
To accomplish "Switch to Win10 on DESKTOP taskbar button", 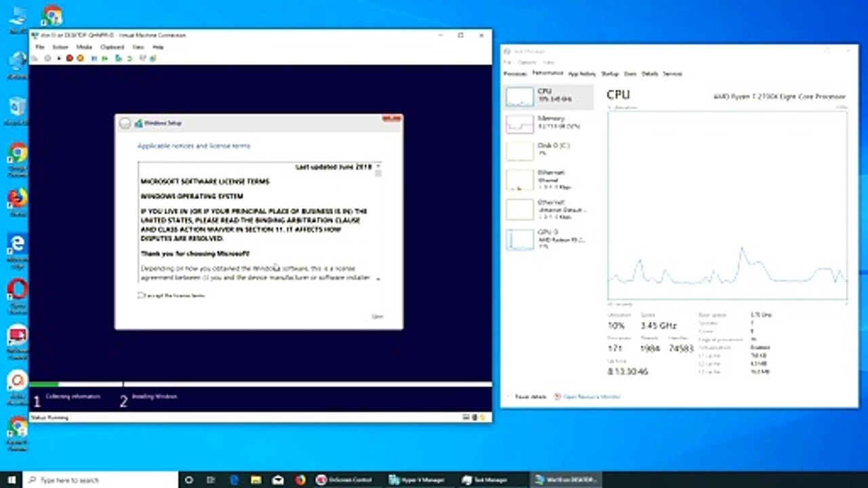I will pos(565,479).
